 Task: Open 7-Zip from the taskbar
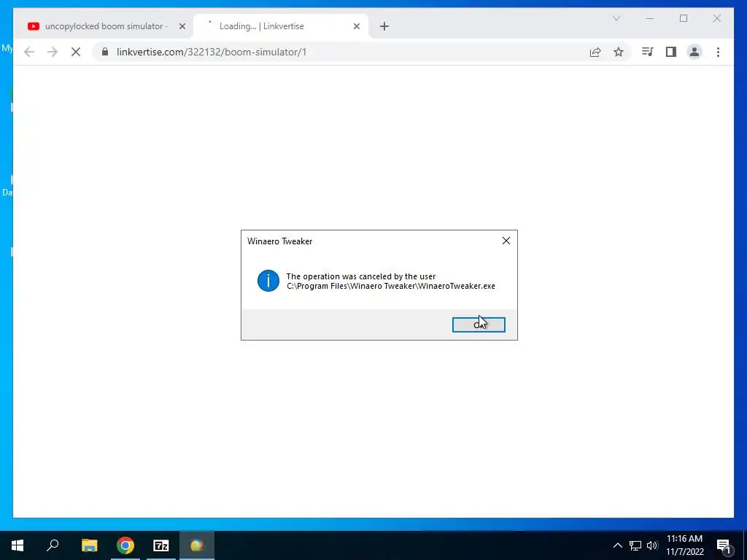pos(161,545)
